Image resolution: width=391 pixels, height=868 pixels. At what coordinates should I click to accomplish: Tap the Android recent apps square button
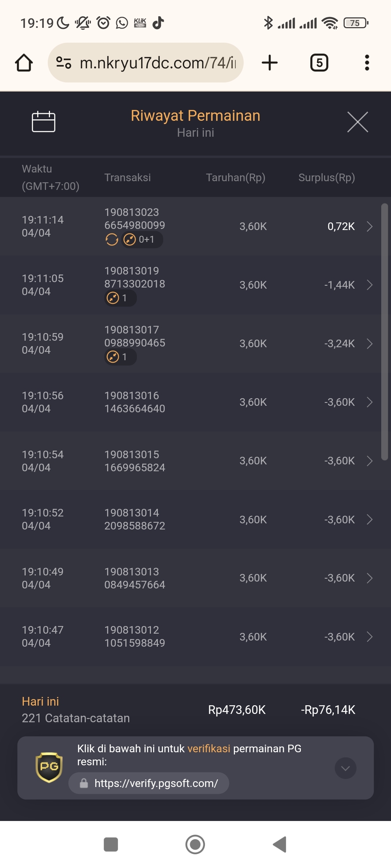point(111,844)
